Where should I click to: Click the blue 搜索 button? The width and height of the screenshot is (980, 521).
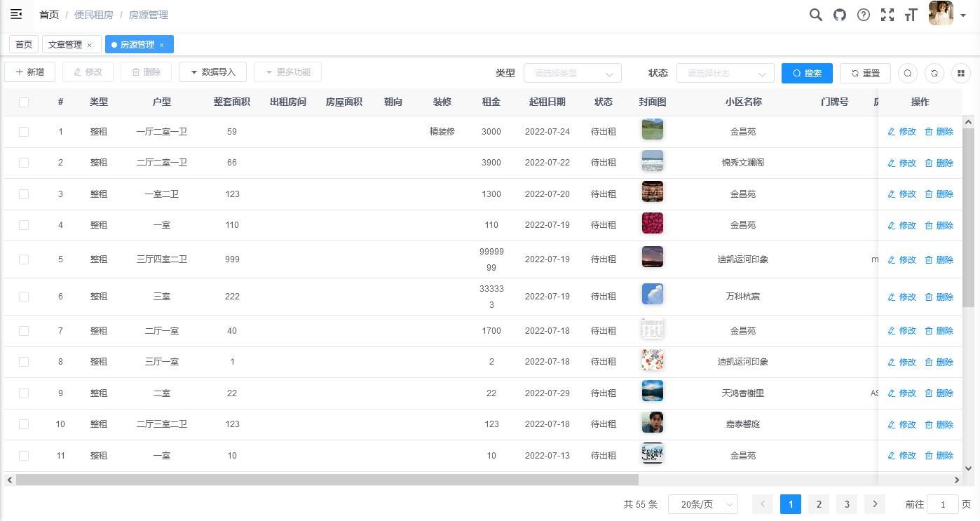[807, 73]
